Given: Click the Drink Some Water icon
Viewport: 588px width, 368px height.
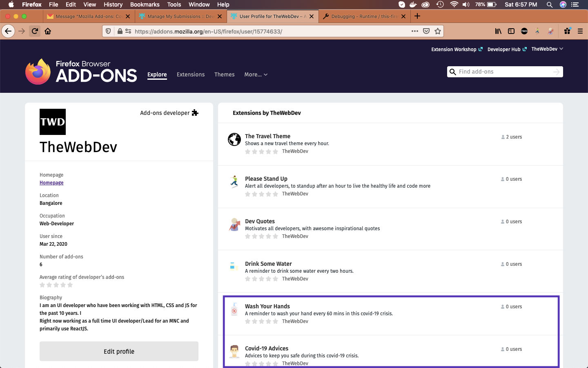Looking at the screenshot, I should point(234,267).
